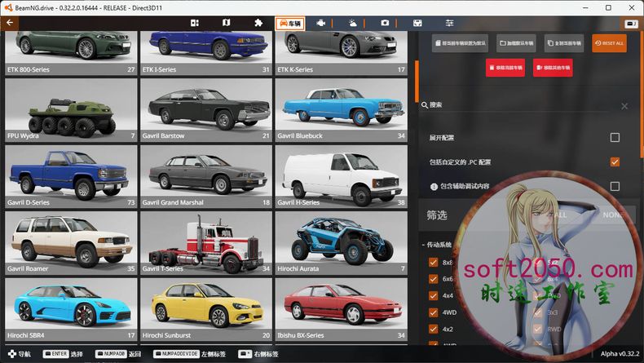Uncheck the 4WD drivetrain filter
Screen dimensions: 644x363
(434, 312)
